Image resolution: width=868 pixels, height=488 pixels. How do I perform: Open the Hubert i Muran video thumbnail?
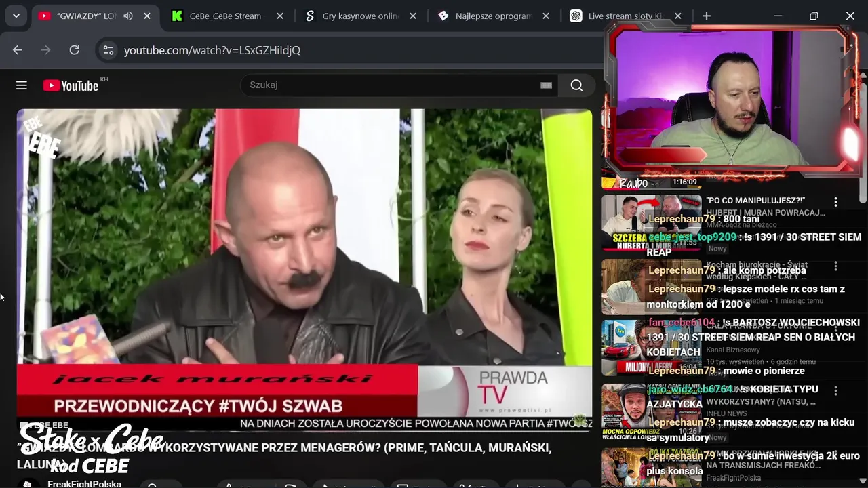[x=652, y=223]
